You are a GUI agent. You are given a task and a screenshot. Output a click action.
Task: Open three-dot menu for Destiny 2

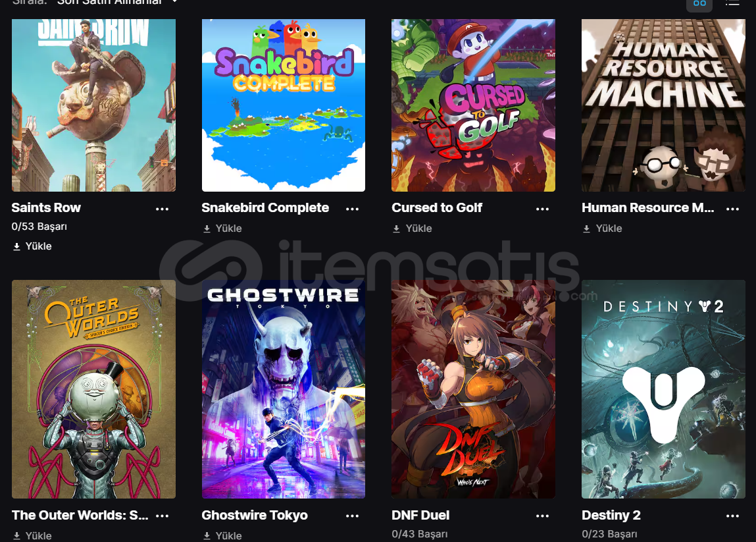tap(732, 516)
